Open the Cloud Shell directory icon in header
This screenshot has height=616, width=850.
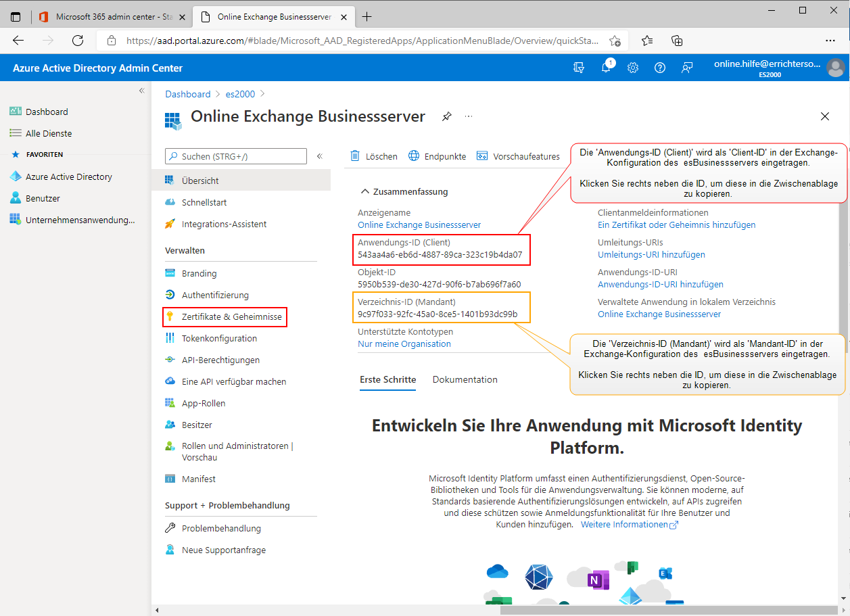tap(578, 68)
